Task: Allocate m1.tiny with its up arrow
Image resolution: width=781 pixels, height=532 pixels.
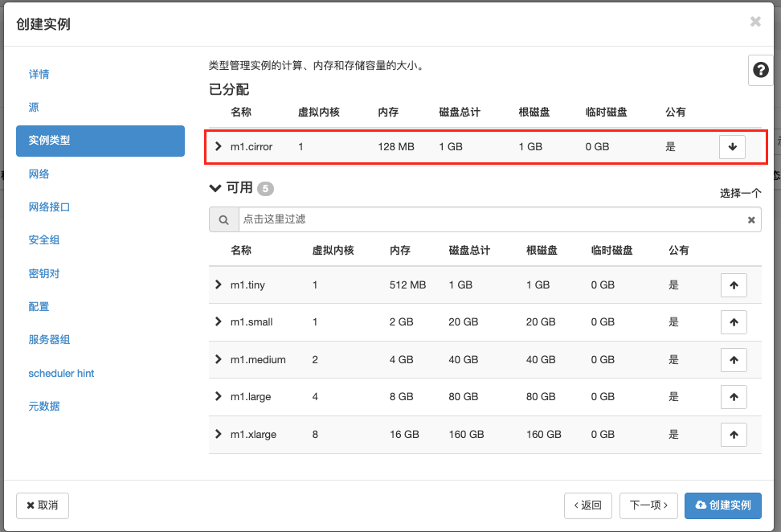Action: pyautogui.click(x=734, y=285)
